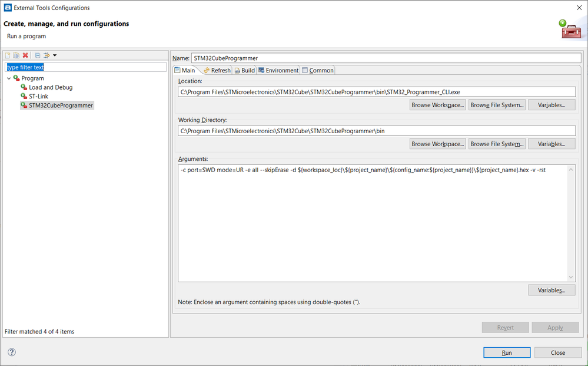Browse Workspace for the Location

tap(438, 105)
